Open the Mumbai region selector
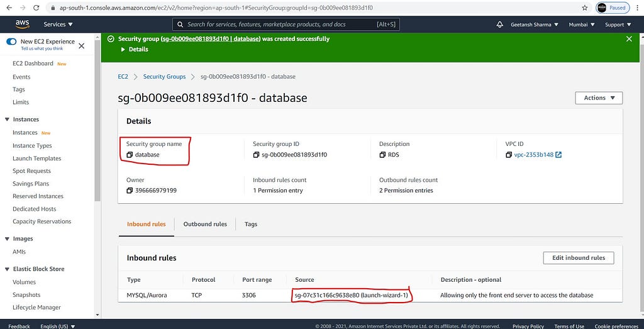The height and width of the screenshot is (329, 644). (x=582, y=25)
